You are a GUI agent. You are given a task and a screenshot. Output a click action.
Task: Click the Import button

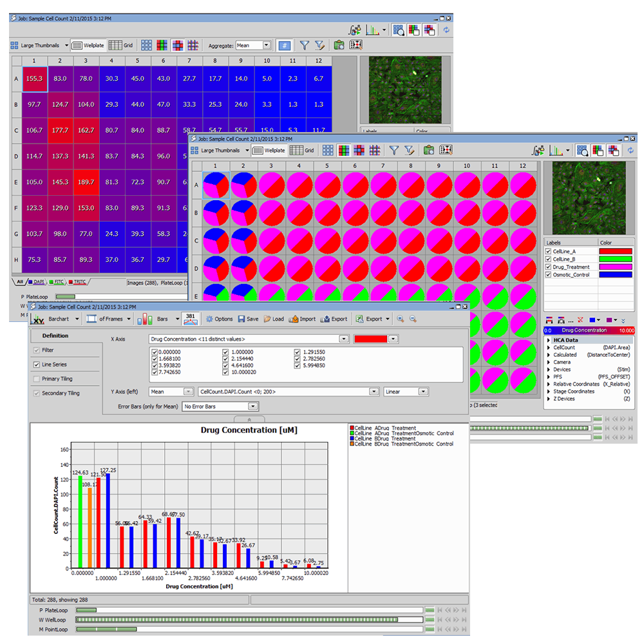[303, 319]
